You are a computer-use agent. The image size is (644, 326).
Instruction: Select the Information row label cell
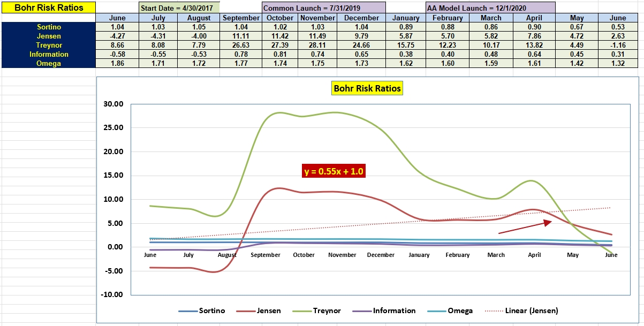(49, 54)
